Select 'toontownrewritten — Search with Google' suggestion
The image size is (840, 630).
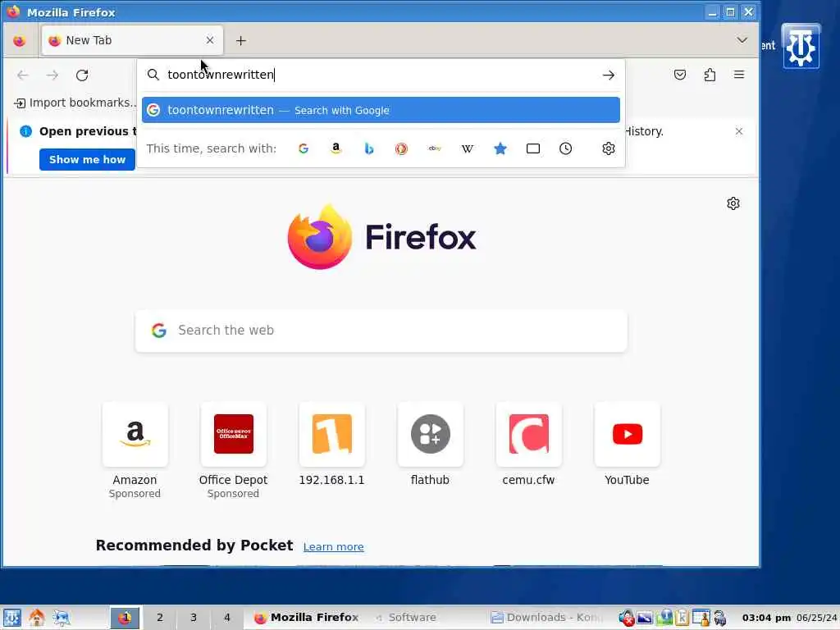coord(381,110)
